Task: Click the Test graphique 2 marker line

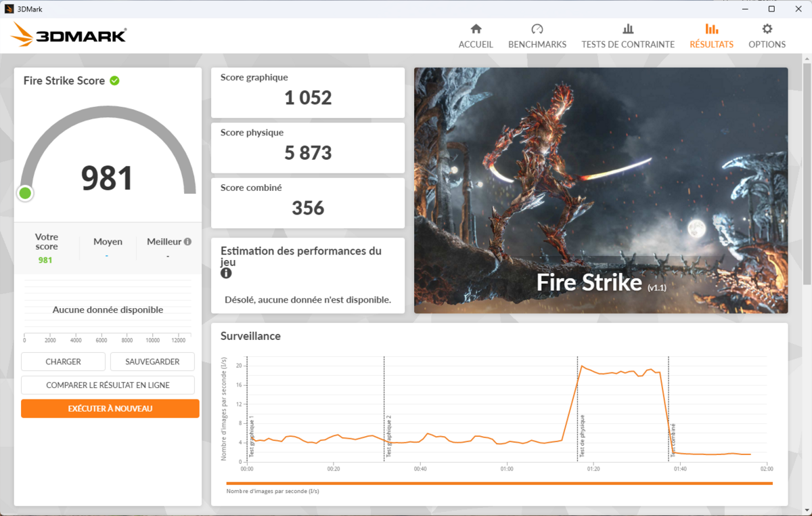Action: (384, 408)
